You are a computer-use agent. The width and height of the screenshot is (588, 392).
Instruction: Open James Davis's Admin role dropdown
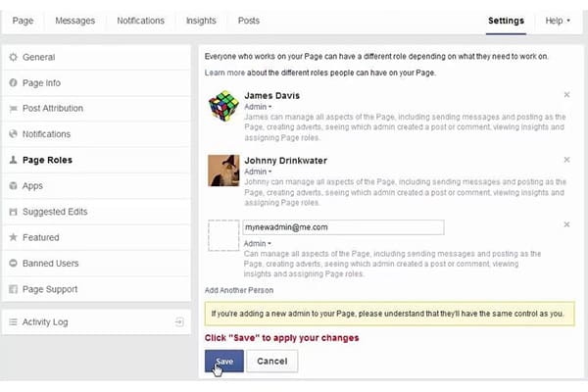point(258,107)
